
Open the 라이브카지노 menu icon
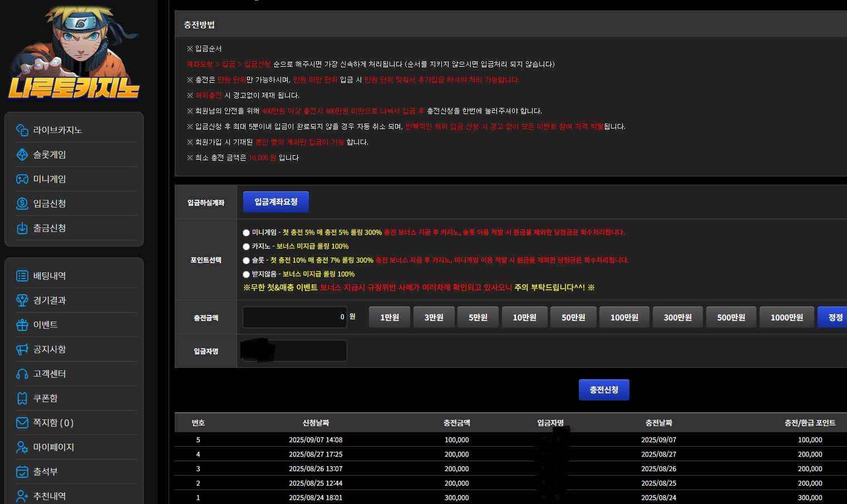click(x=22, y=130)
